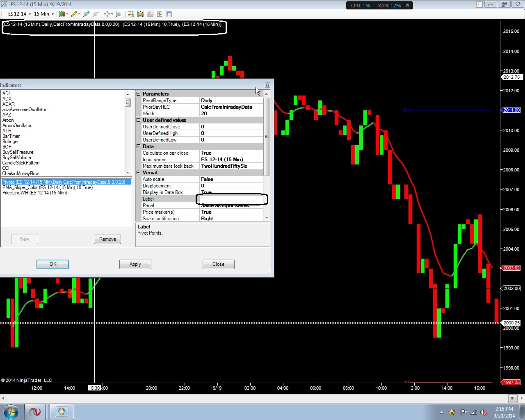Click the Remove button
This screenshot has width=525, height=420.
tap(107, 239)
